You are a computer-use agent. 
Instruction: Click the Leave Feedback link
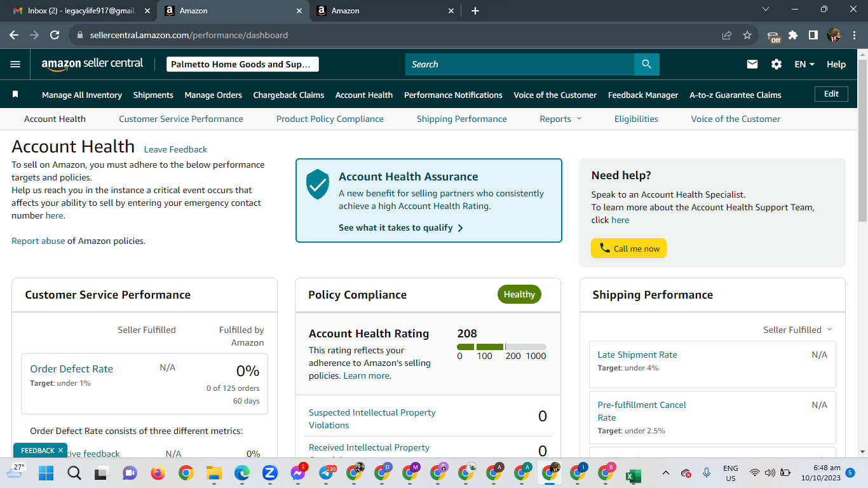pyautogui.click(x=175, y=149)
